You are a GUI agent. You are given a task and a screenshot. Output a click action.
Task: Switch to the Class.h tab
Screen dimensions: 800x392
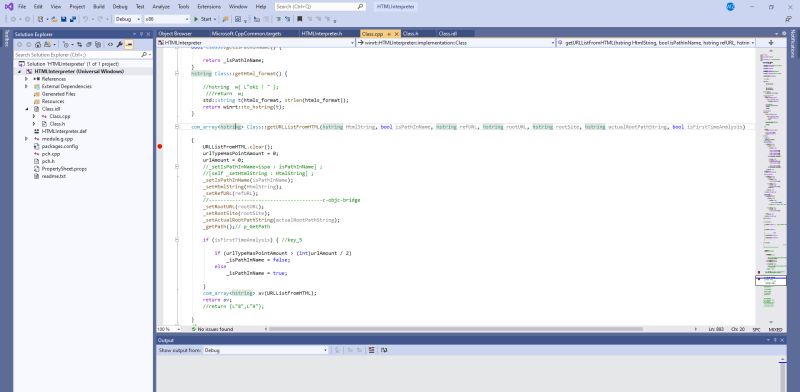pos(411,34)
